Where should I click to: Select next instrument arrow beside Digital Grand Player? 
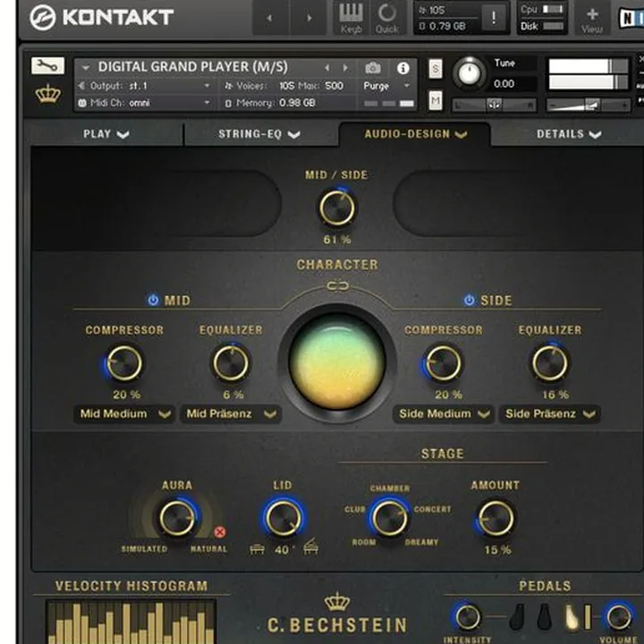pyautogui.click(x=345, y=68)
